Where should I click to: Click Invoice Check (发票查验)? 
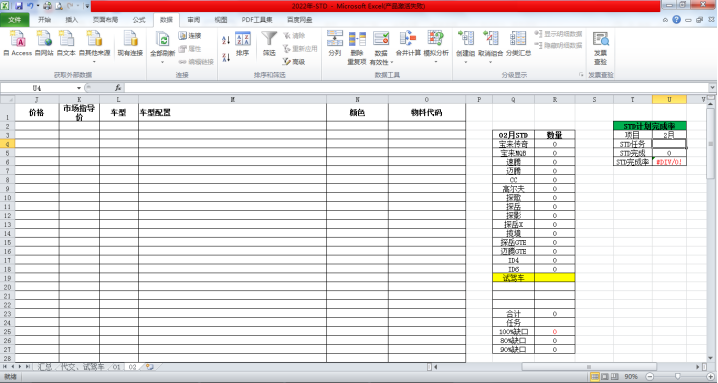pos(600,48)
